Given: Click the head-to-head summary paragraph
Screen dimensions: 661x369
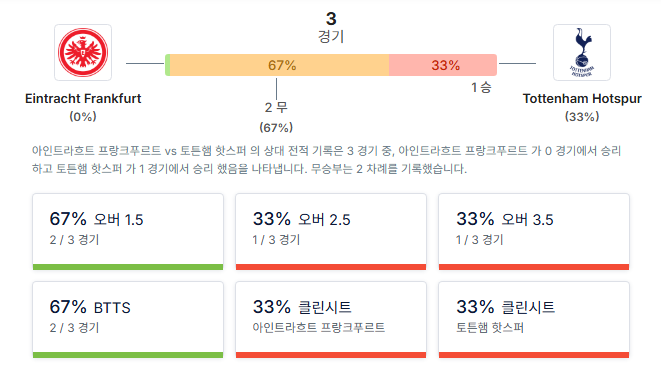Looking at the screenshot, I should point(327,160).
